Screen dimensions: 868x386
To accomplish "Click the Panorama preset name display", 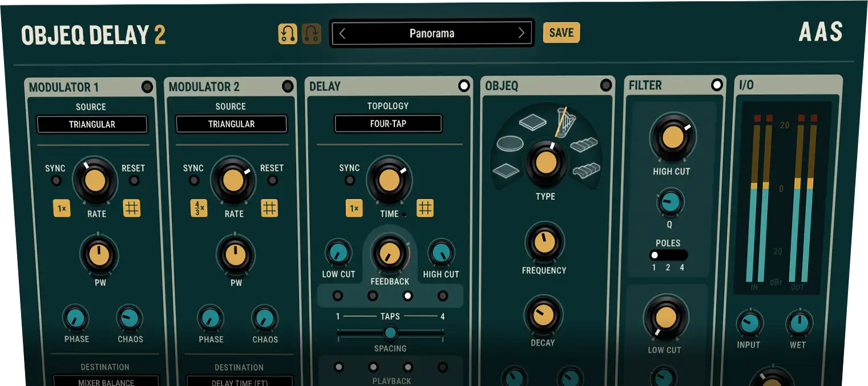I will [432, 33].
